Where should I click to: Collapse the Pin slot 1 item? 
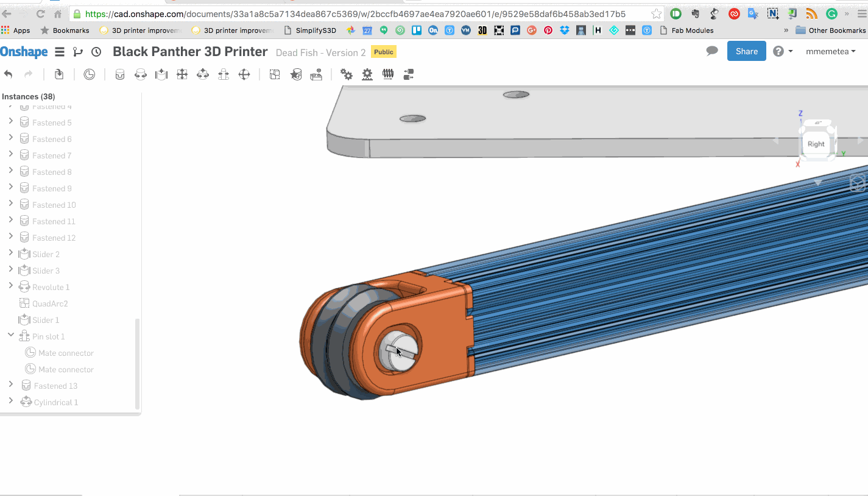[11, 335]
